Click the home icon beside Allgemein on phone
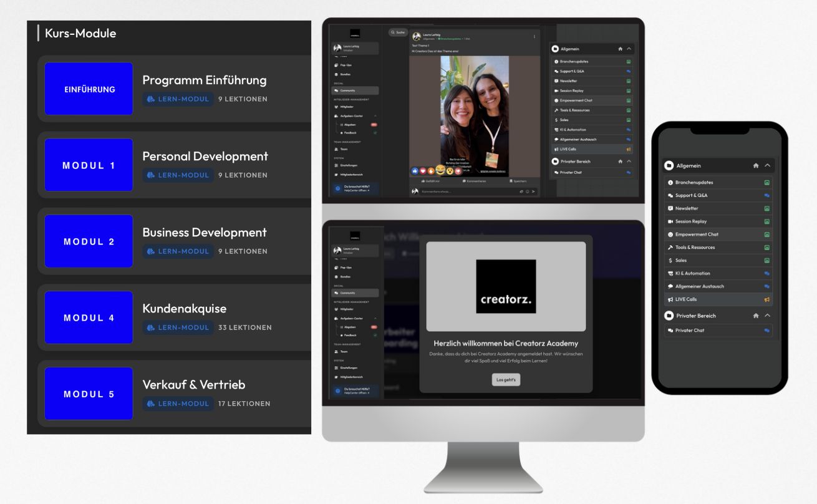 (x=756, y=166)
